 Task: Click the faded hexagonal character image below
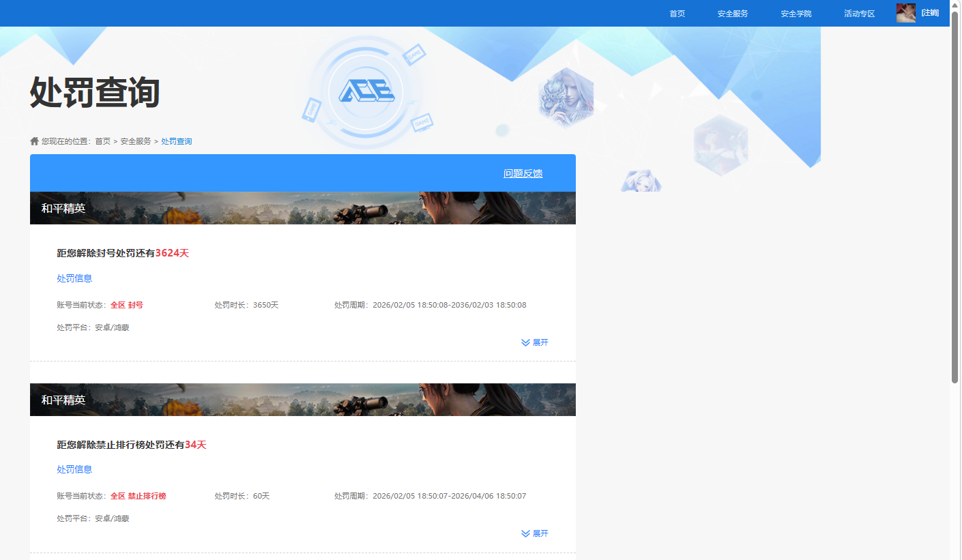[x=640, y=180]
